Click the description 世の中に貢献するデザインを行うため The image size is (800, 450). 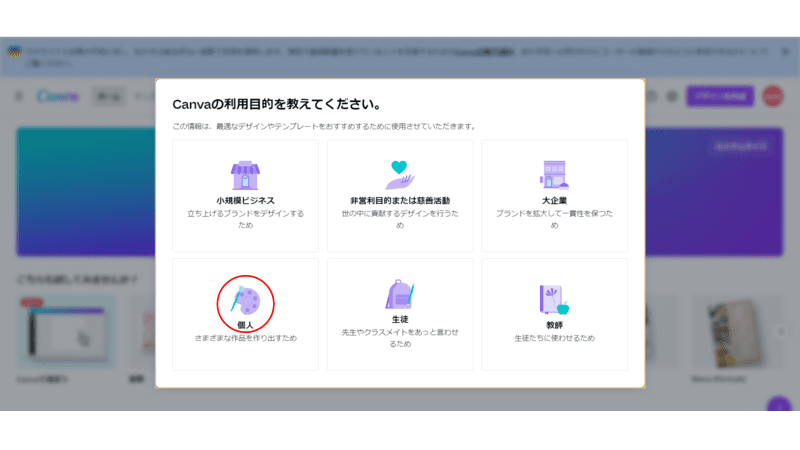[x=400, y=219]
